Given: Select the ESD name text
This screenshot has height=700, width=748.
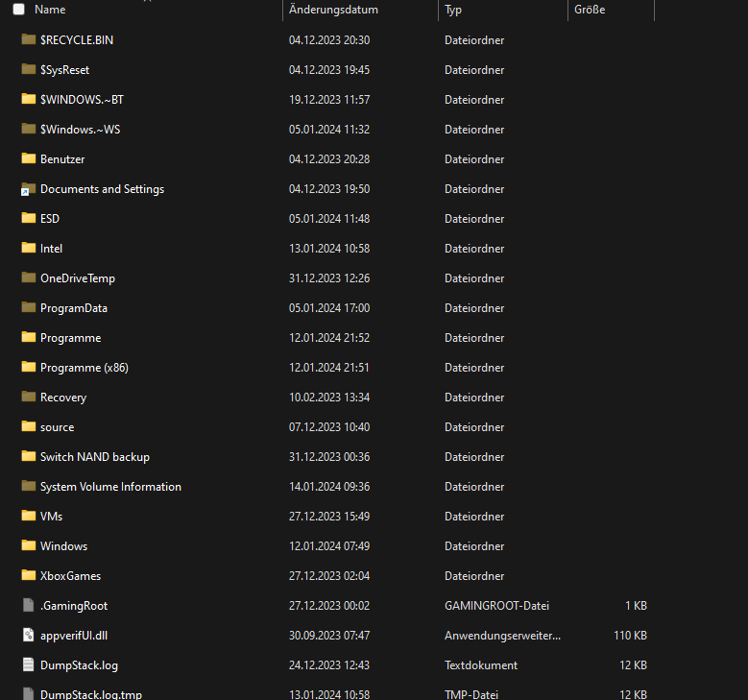Looking at the screenshot, I should point(50,219).
